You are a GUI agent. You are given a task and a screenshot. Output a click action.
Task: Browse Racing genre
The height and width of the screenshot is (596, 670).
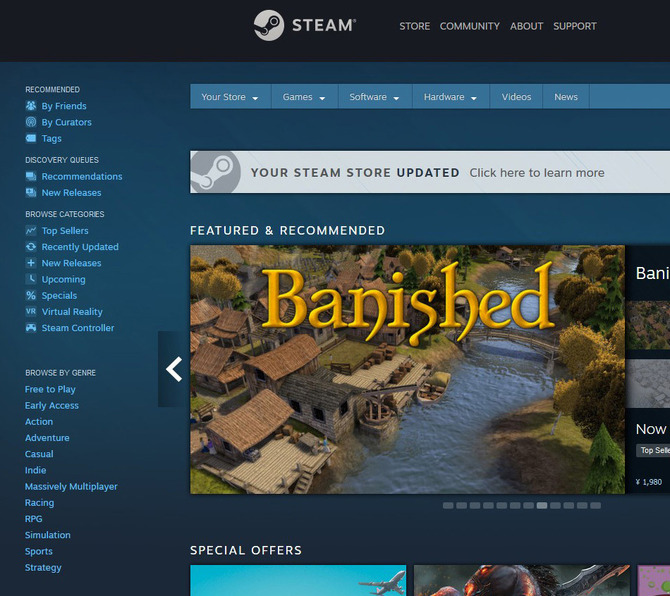(x=39, y=503)
